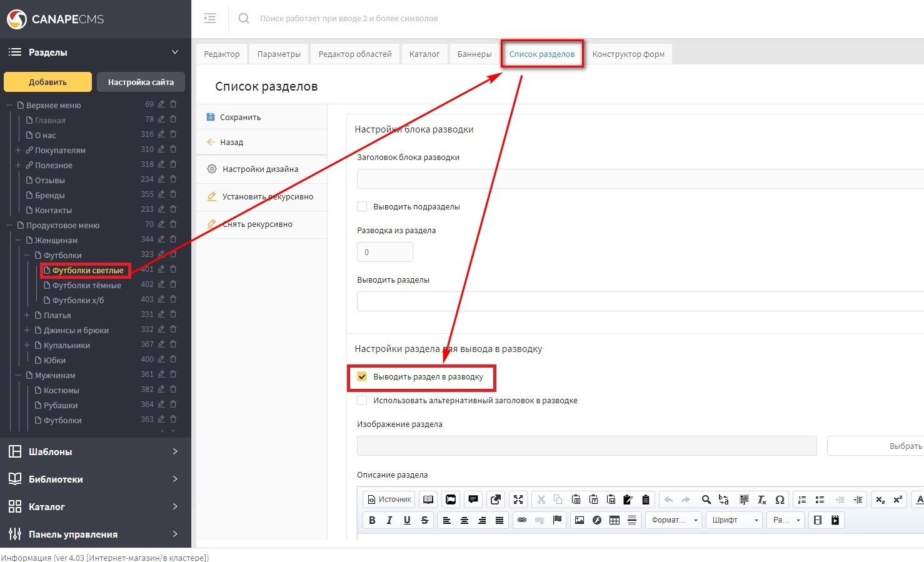
Task: Click the collapse sidebar icon near search
Action: tap(210, 18)
